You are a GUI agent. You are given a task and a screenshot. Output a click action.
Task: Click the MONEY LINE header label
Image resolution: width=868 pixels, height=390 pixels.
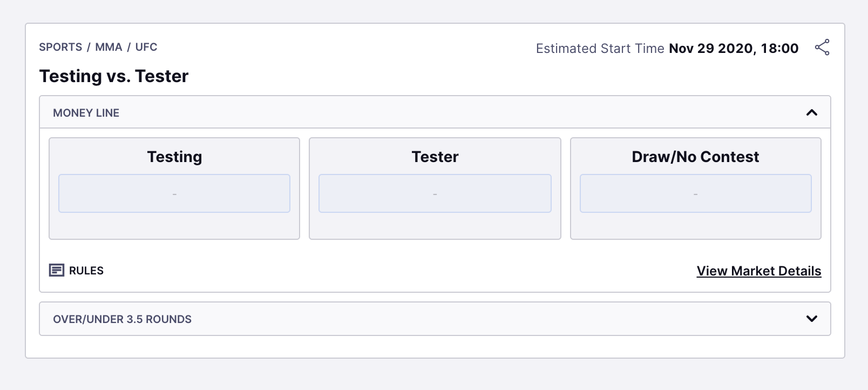pyautogui.click(x=86, y=113)
